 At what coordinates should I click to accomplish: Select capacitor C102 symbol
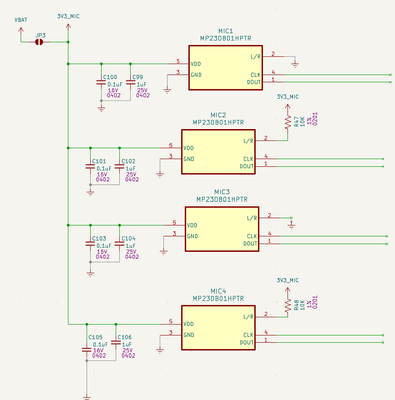pyautogui.click(x=119, y=166)
